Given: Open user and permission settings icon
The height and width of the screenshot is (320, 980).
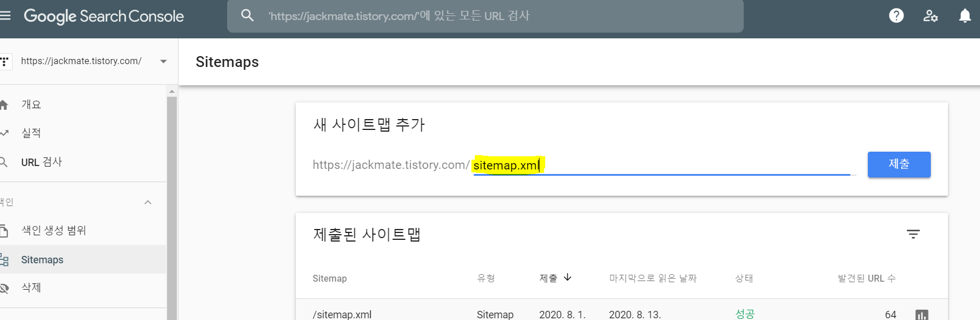Looking at the screenshot, I should 930,15.
